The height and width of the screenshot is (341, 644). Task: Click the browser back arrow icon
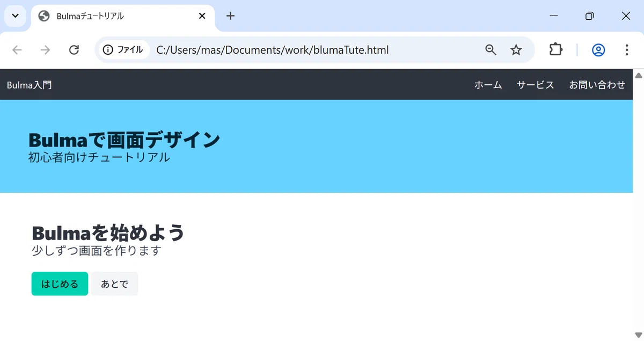[17, 50]
